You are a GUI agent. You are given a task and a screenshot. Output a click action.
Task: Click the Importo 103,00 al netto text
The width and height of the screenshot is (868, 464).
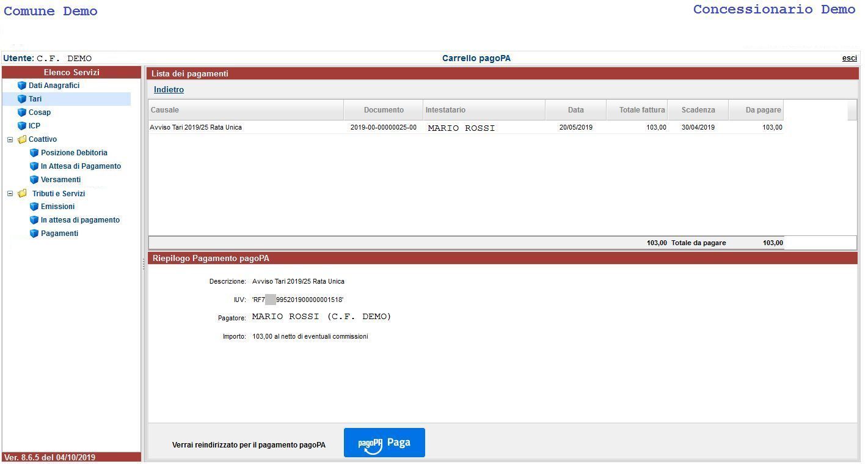310,336
